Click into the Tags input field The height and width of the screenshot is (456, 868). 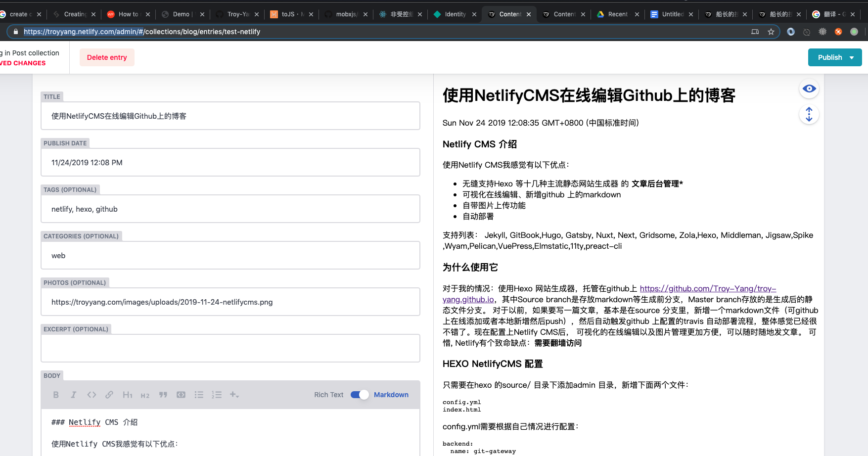point(230,209)
